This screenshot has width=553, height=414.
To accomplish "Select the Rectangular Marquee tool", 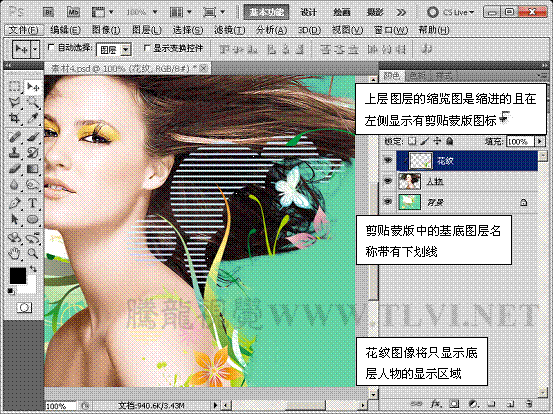I will [14, 86].
